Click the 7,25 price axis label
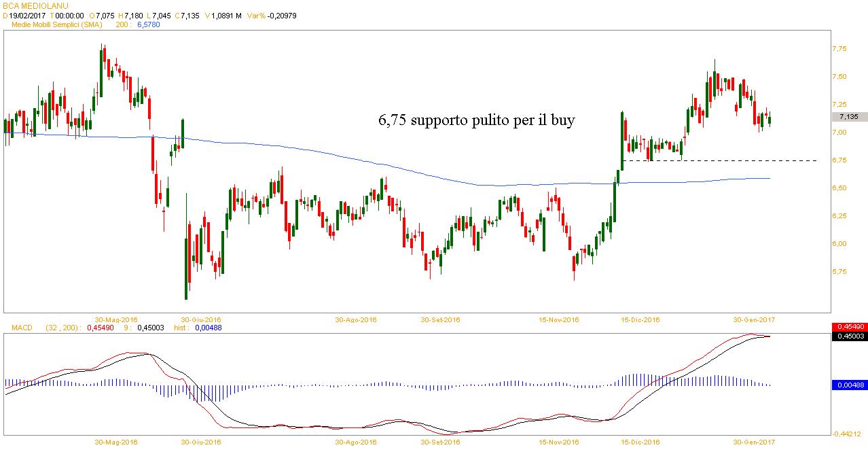 point(839,105)
